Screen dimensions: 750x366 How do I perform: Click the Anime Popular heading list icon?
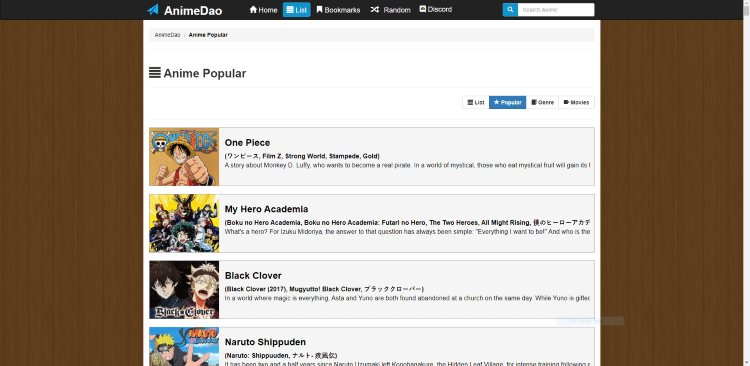click(x=154, y=73)
